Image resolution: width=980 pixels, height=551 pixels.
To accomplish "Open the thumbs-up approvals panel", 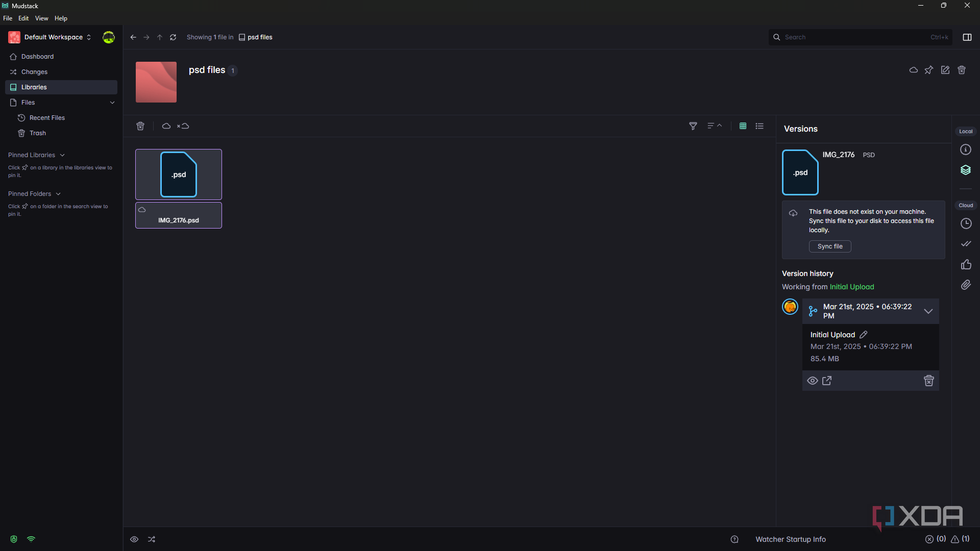I will click(966, 264).
